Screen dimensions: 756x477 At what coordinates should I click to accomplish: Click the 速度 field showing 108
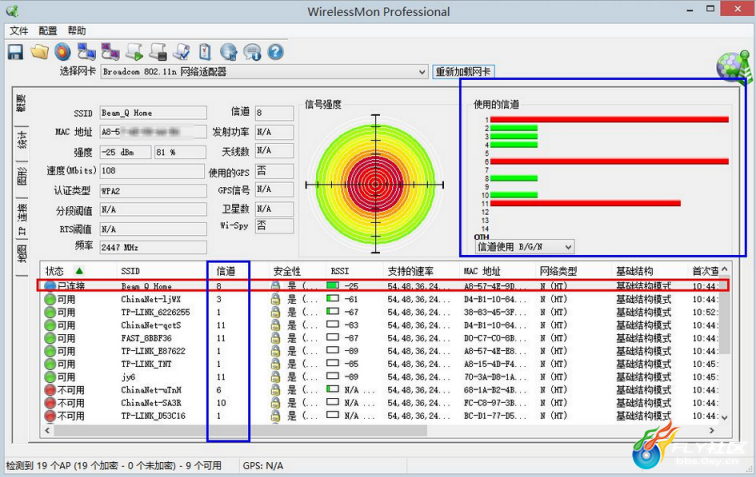point(152,171)
